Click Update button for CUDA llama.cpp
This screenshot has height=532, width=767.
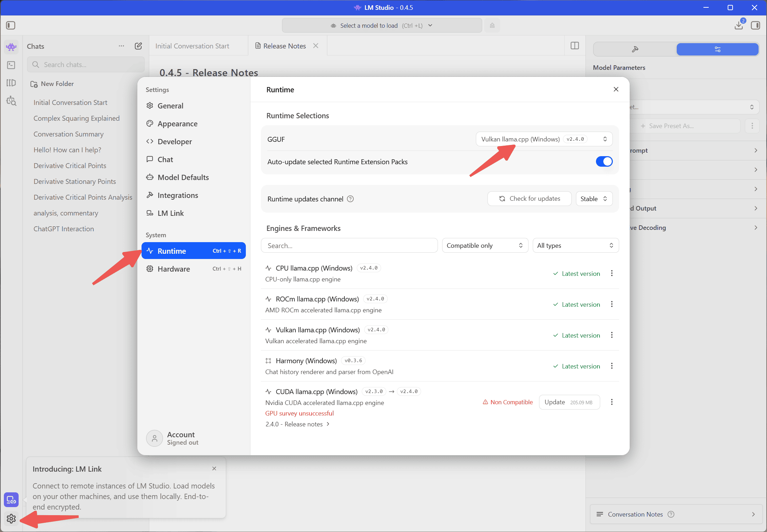coord(569,402)
